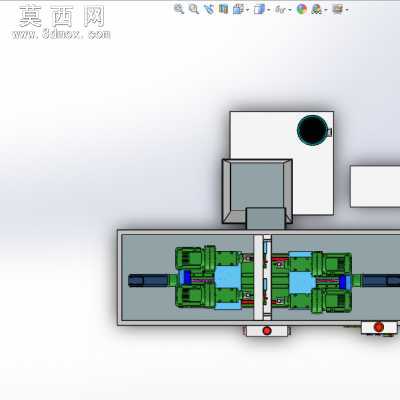Expand the Hide/Show Items dropdown arrow
Screen dimensions: 400x400
pos(290,10)
